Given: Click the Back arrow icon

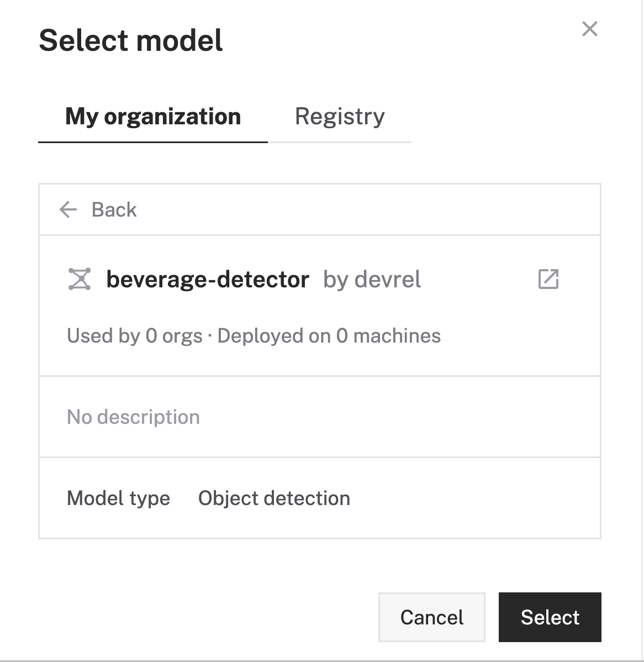Looking at the screenshot, I should [68, 209].
